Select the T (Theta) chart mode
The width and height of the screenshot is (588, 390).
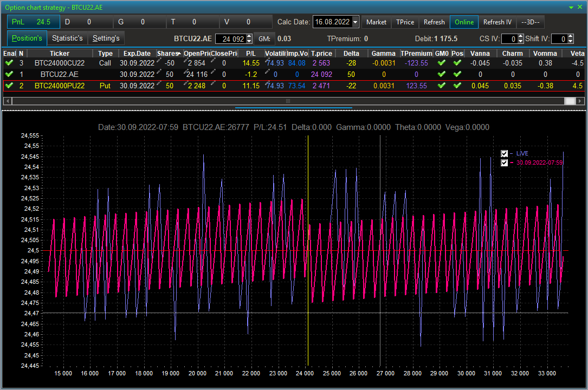193,22
